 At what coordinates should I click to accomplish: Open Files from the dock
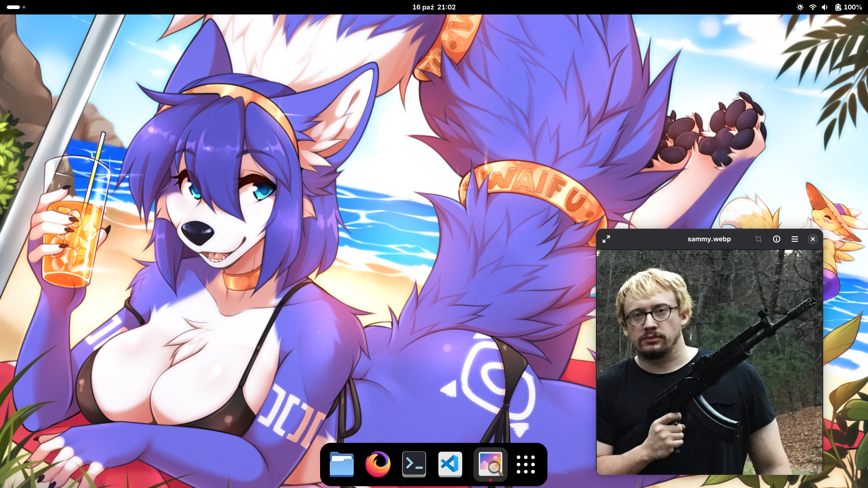click(x=342, y=464)
